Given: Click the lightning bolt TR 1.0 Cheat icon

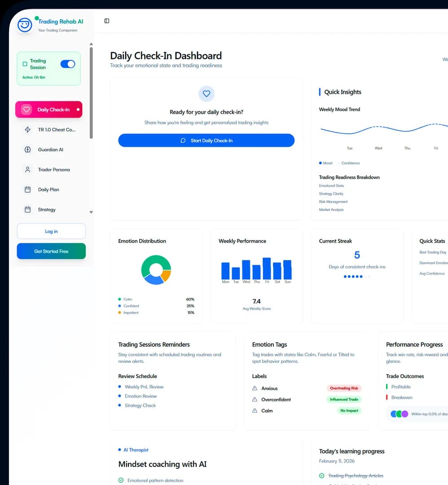Looking at the screenshot, I should pyautogui.click(x=27, y=130).
